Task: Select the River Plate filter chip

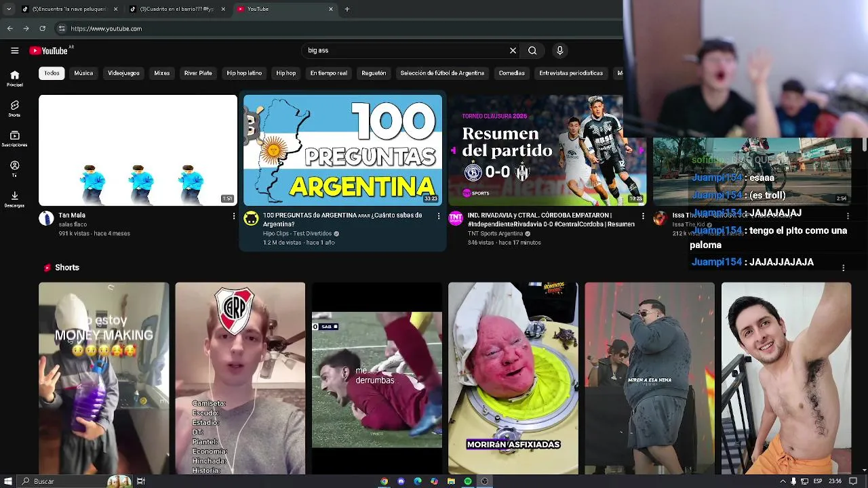Action: pos(198,73)
